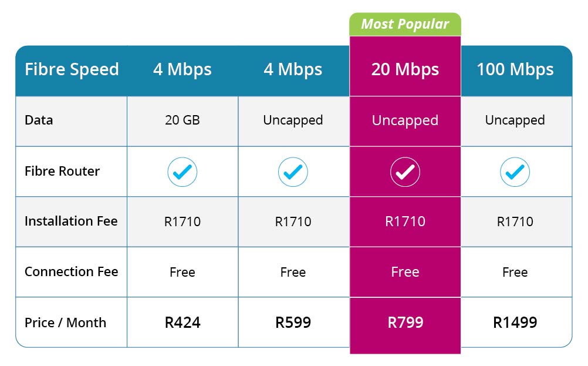Click the Price / Month row label
Image resolution: width=588 pixels, height=366 pixels.
coord(65,323)
